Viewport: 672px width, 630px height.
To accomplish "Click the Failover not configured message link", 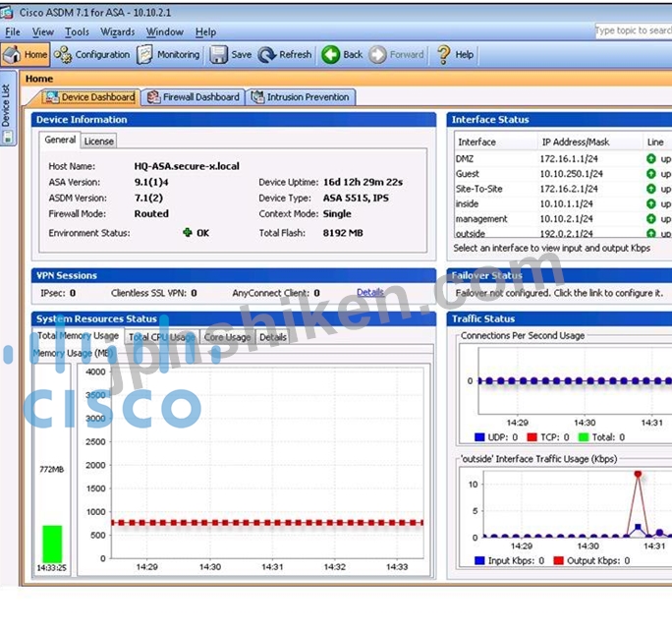I will pyautogui.click(x=559, y=293).
